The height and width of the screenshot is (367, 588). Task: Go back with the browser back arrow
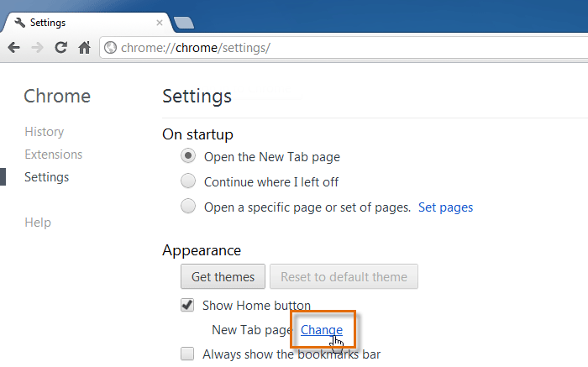pyautogui.click(x=14, y=48)
